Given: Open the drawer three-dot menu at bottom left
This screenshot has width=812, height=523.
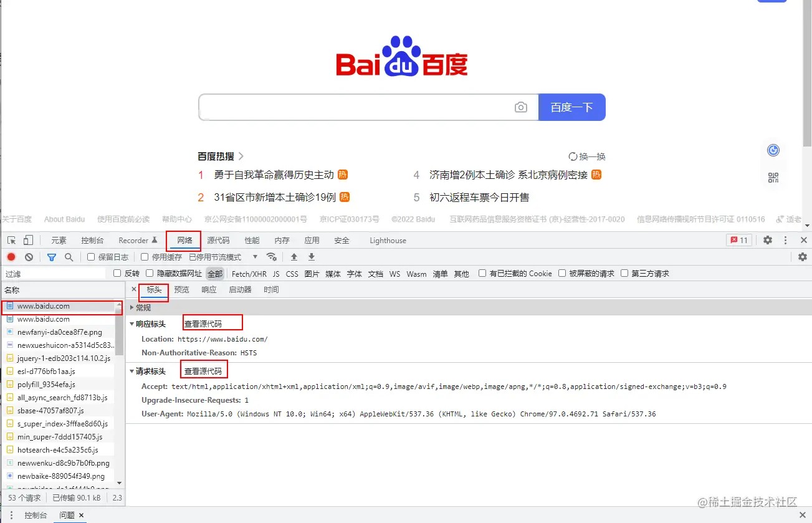Looking at the screenshot, I should (11, 515).
